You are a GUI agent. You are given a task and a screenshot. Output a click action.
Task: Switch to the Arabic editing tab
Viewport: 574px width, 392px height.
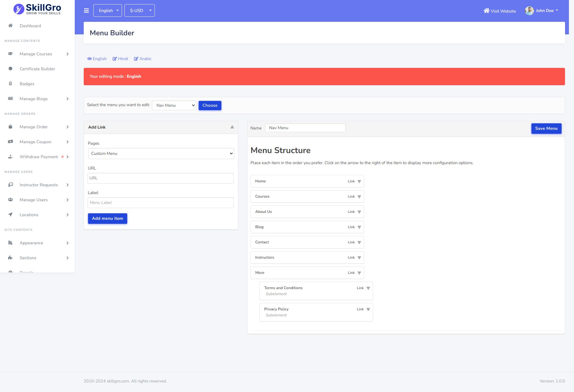[x=143, y=59]
